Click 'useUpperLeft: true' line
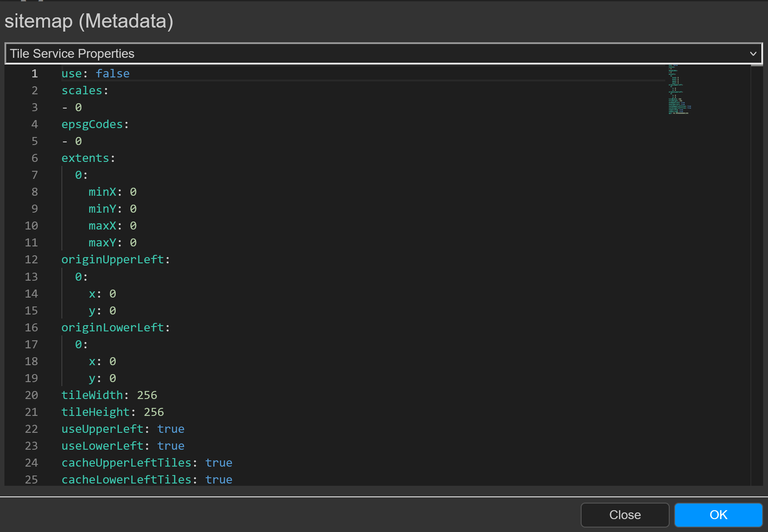 (x=123, y=429)
